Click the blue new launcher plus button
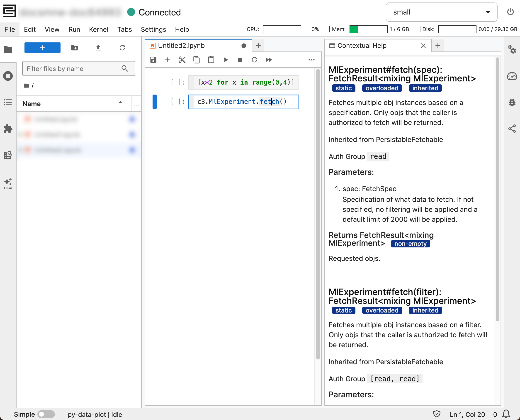The image size is (520, 420). click(x=42, y=48)
